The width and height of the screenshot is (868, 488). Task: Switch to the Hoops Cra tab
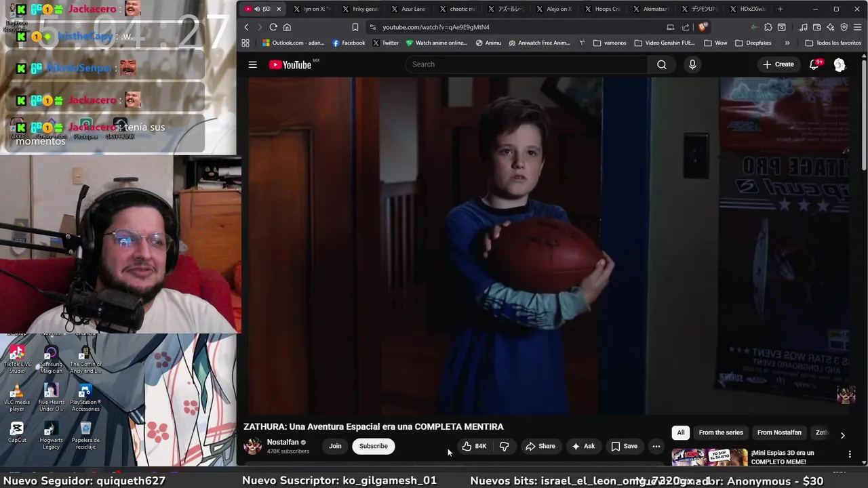pos(602,9)
